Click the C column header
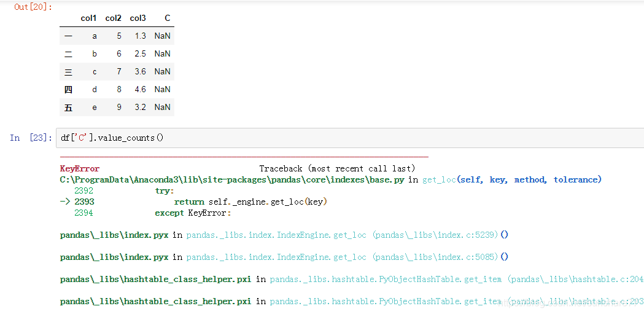 (167, 18)
